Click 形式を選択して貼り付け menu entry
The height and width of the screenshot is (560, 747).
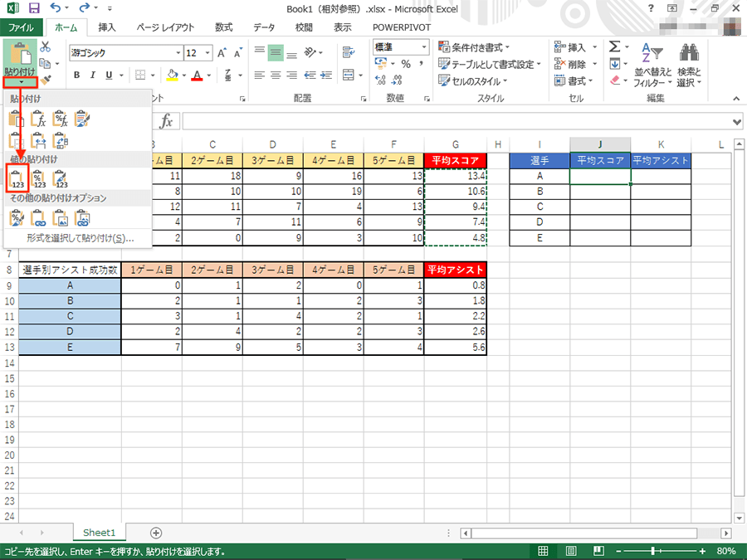pyautogui.click(x=80, y=238)
